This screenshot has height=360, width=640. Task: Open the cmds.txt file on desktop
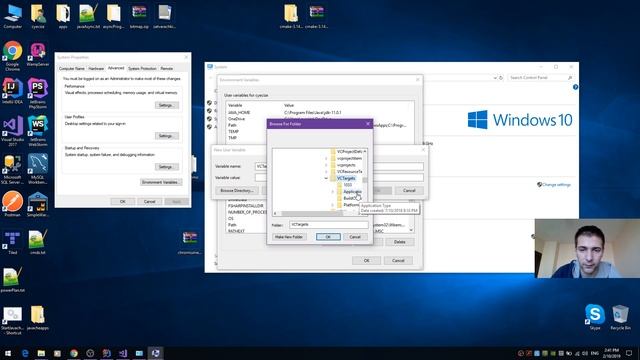coord(38,242)
